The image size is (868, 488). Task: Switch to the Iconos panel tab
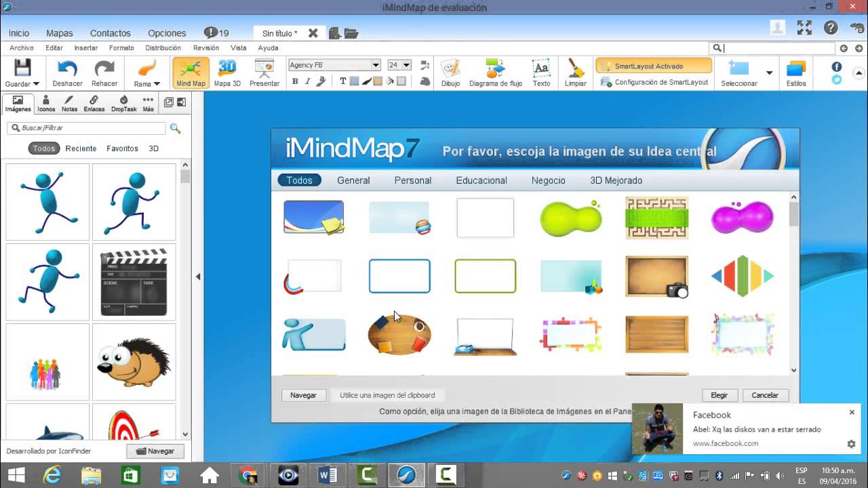[46, 103]
